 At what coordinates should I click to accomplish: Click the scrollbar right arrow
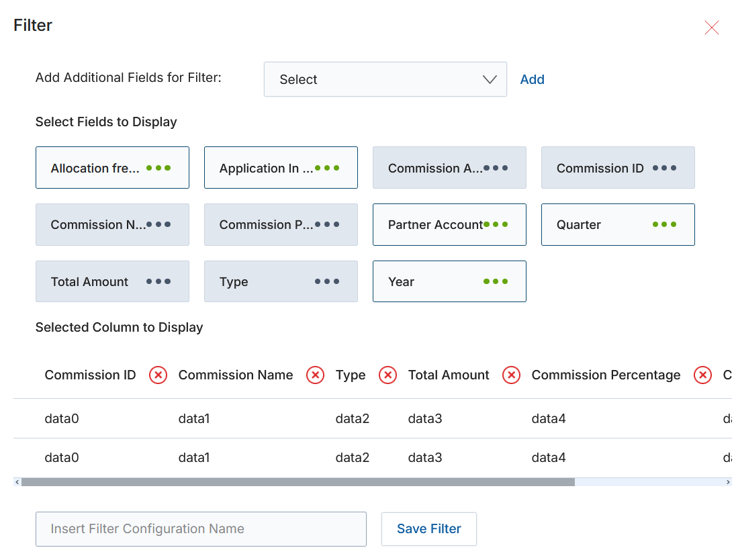click(728, 482)
